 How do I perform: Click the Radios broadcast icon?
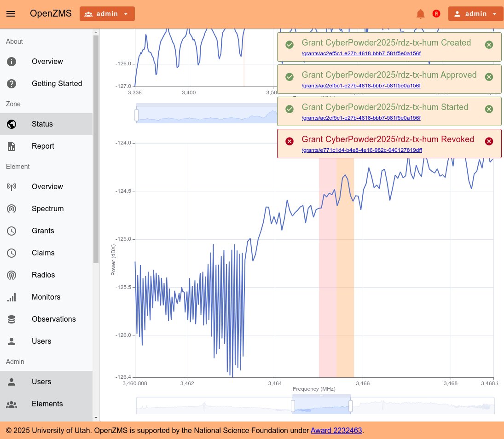12,275
